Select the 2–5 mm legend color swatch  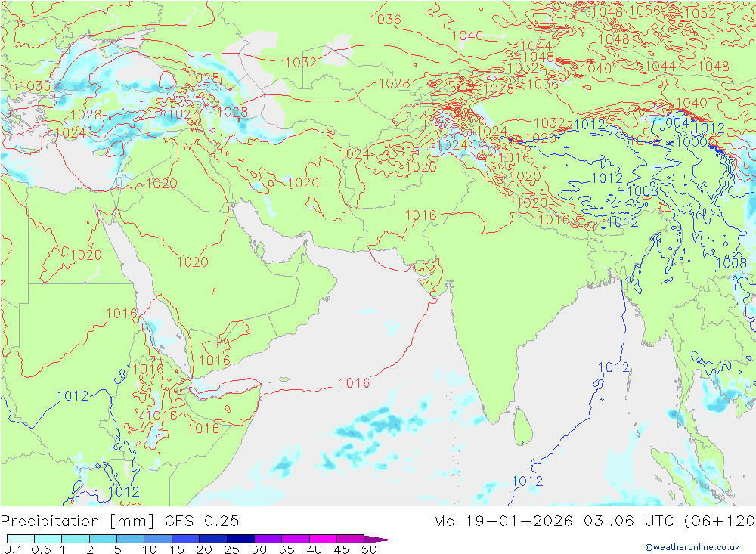[103, 539]
